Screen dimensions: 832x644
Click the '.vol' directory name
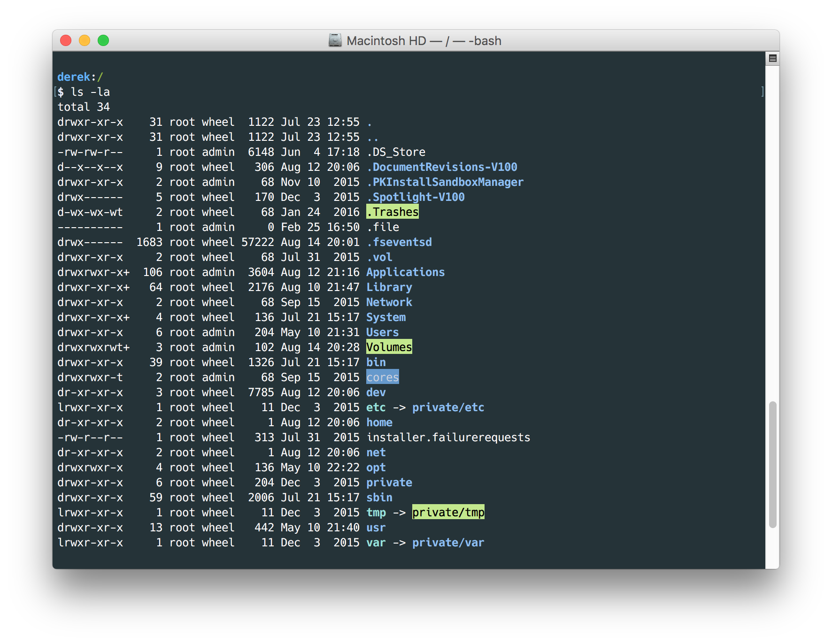point(379,257)
